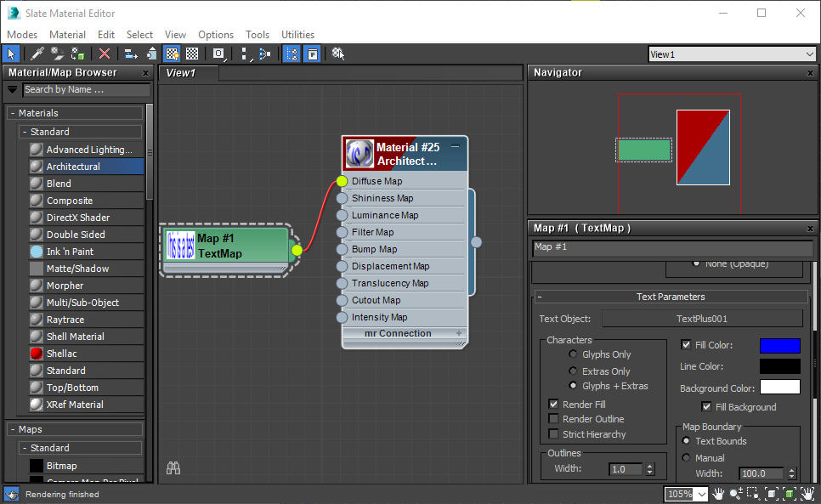Image resolution: width=821 pixels, height=504 pixels.
Task: Choose the Manual option under Map Boundary
Action: (688, 457)
